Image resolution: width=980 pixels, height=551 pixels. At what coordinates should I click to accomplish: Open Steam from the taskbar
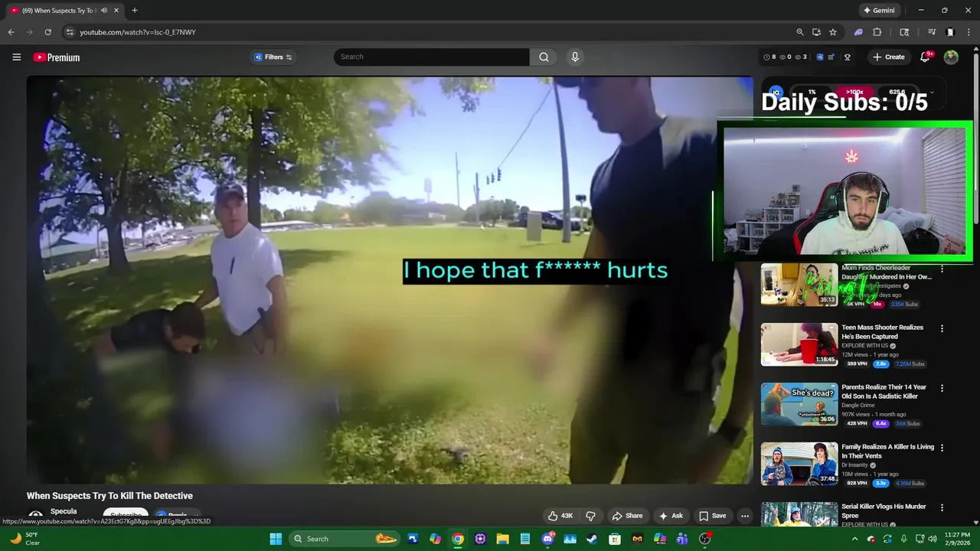tap(592, 539)
